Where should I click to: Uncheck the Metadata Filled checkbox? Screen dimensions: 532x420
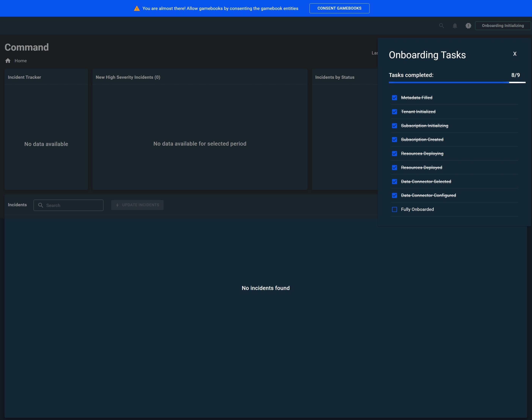point(394,98)
